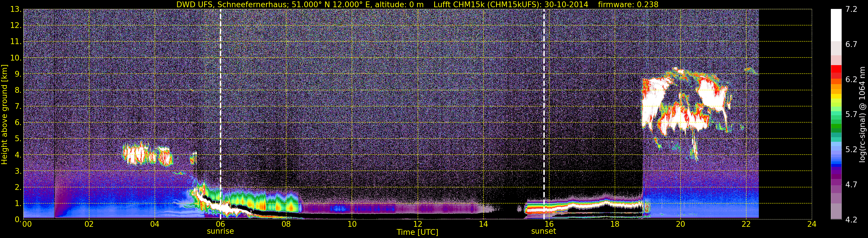Click the 'Time [UTC]' axis label
The height and width of the screenshot is (238, 868).
(417, 232)
